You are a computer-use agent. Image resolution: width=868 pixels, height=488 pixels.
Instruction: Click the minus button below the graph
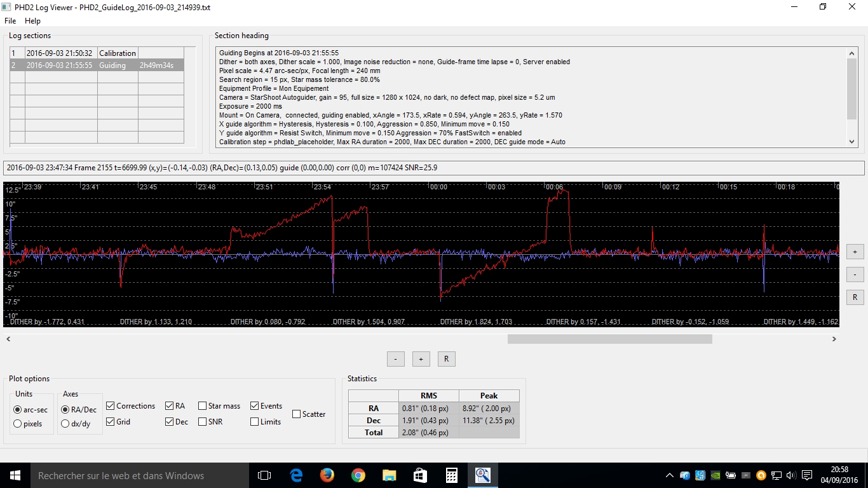[x=395, y=359]
